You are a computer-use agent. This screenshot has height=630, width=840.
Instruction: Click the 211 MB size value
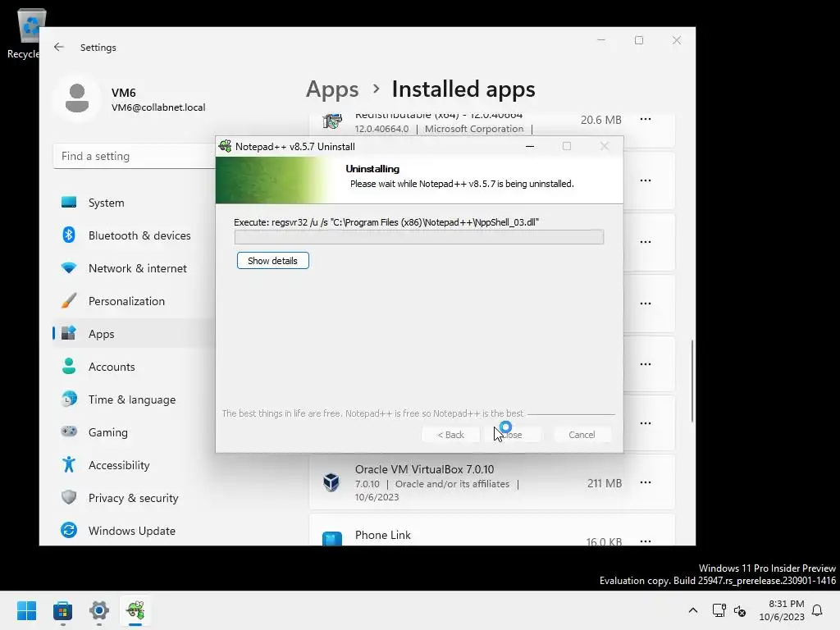click(x=605, y=483)
